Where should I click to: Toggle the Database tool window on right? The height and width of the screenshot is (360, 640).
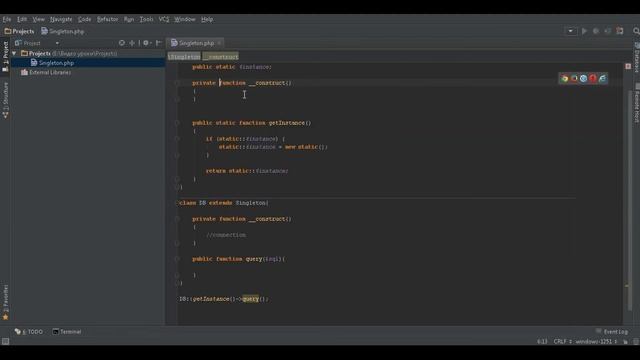pyautogui.click(x=636, y=57)
